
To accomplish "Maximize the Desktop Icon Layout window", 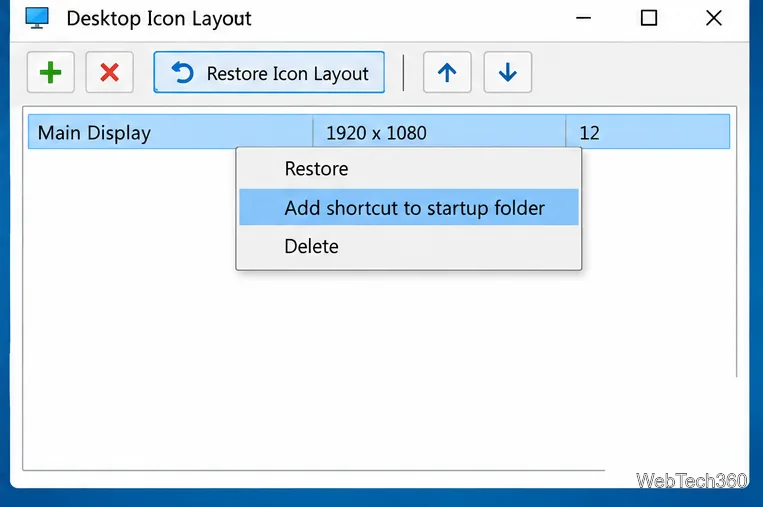I will pos(649,18).
